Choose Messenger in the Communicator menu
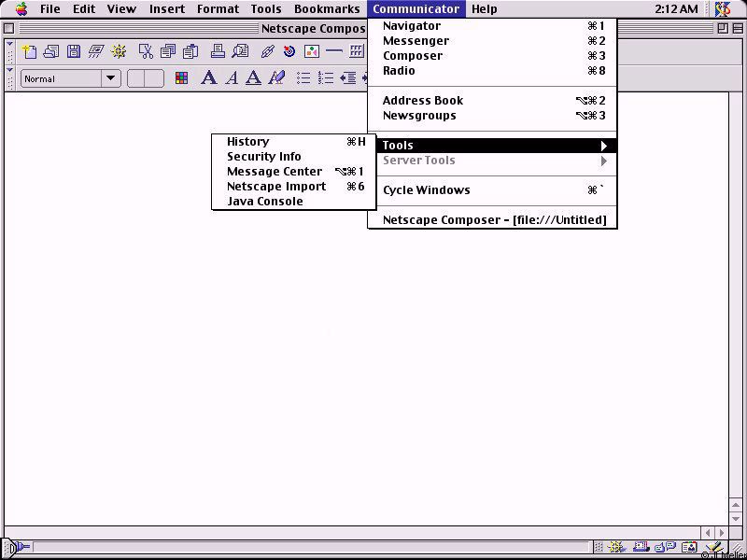This screenshot has width=747, height=560. tap(493, 41)
